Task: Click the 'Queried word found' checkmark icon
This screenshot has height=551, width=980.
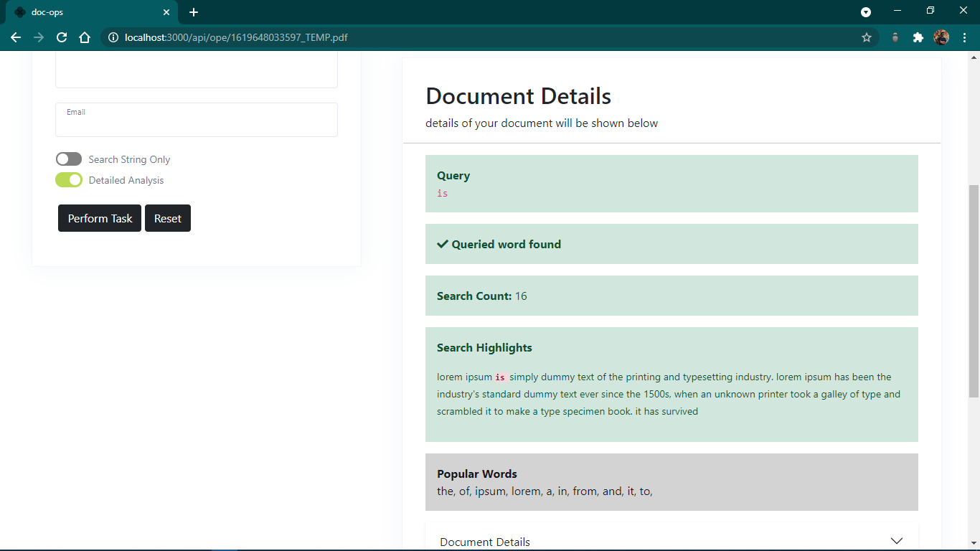Action: (x=443, y=244)
